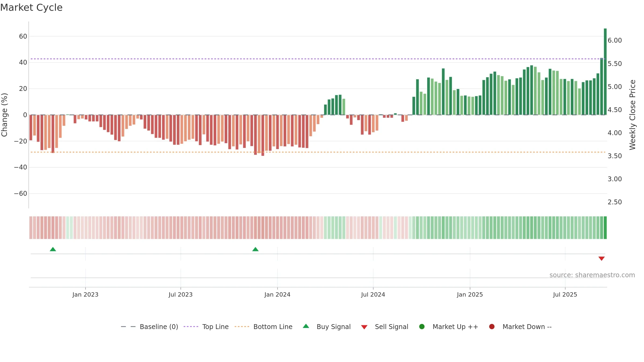Screen dimensions: 644x362
Task: Click the green Buy Signal triangle in legend
Action: point(306,326)
